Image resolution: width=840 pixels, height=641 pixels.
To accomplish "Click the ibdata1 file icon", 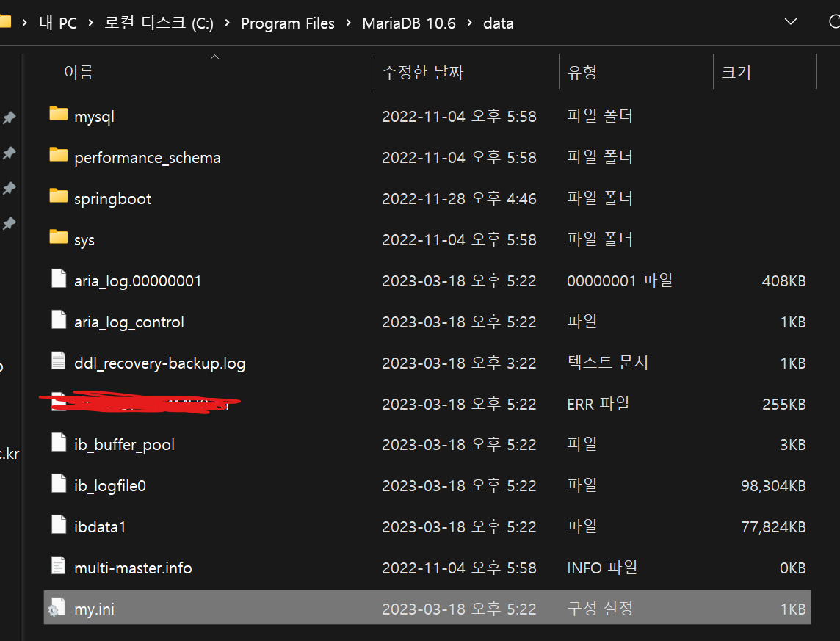I will pyautogui.click(x=59, y=524).
